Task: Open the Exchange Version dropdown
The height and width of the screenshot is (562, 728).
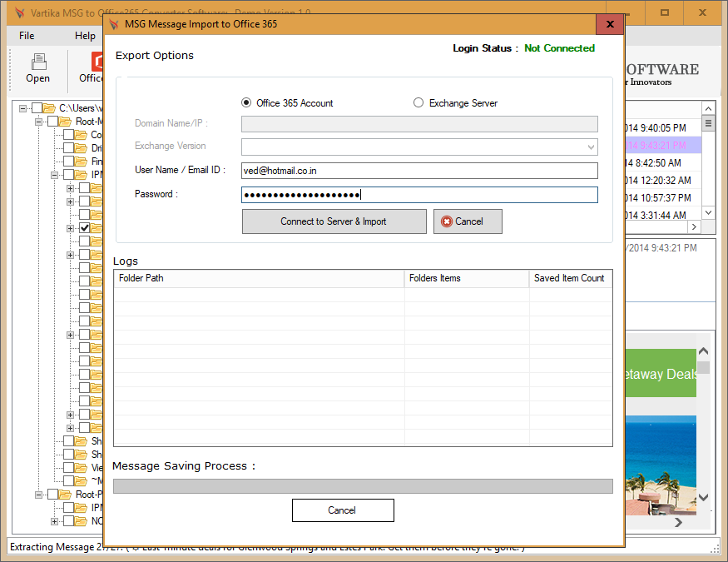Action: 591,147
